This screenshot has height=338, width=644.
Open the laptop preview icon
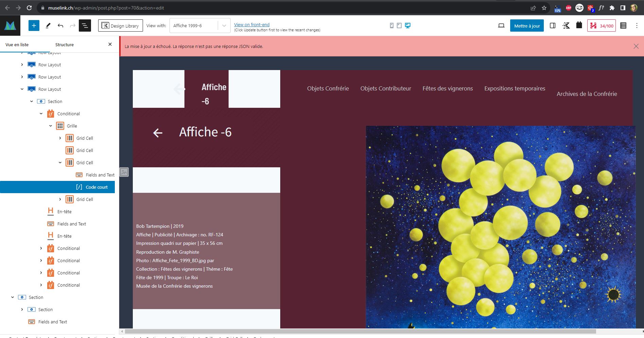coord(501,26)
